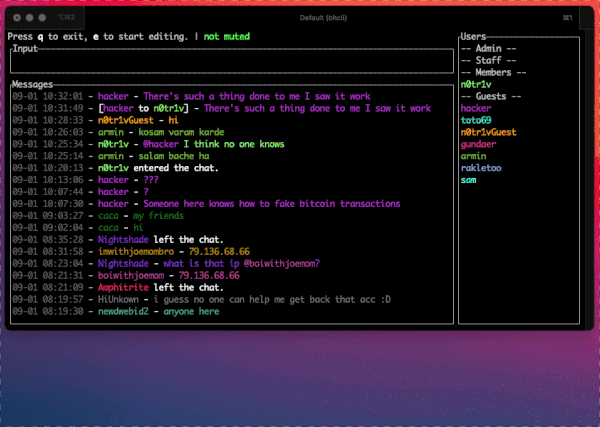This screenshot has width=600, height=427.
Task: Click the bitcoin transactions message from hacker
Action: 272,203
